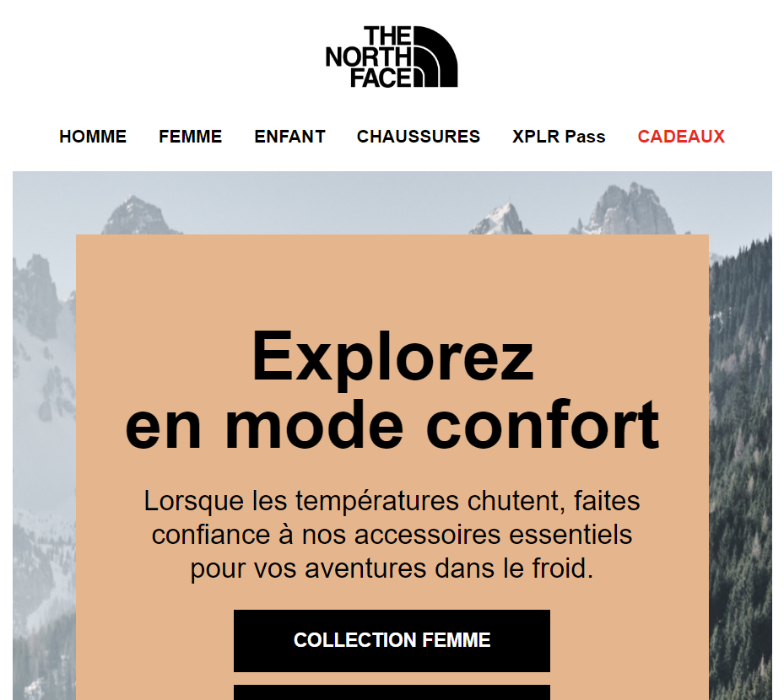784x700 pixels.
Task: Select the red CADEAUX link
Action: click(681, 137)
